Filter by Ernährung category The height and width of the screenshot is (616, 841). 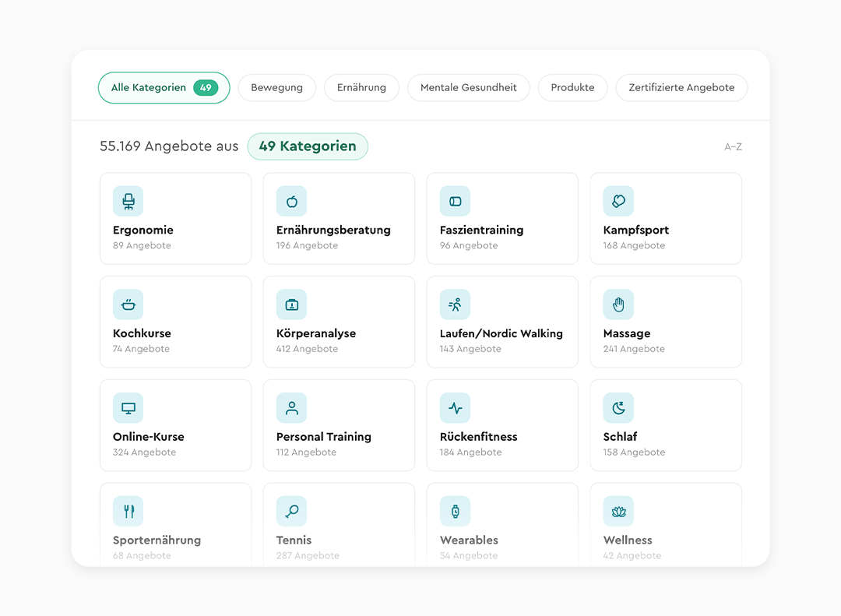tap(361, 87)
